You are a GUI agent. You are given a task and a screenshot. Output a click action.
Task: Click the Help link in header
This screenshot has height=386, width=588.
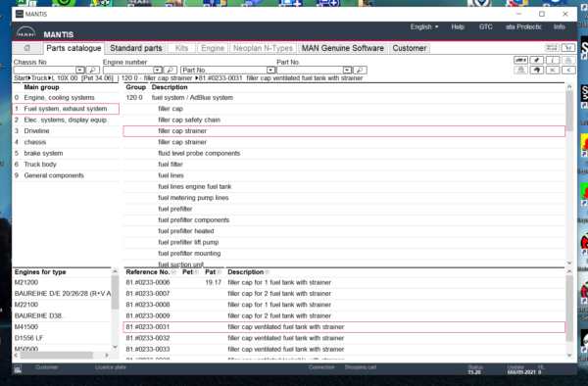[458, 27]
